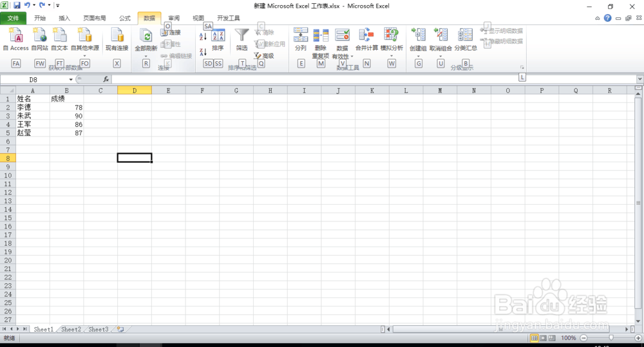The image size is (644, 347).
Task: Switch to Insert (插入) tab
Action: [x=64, y=18]
